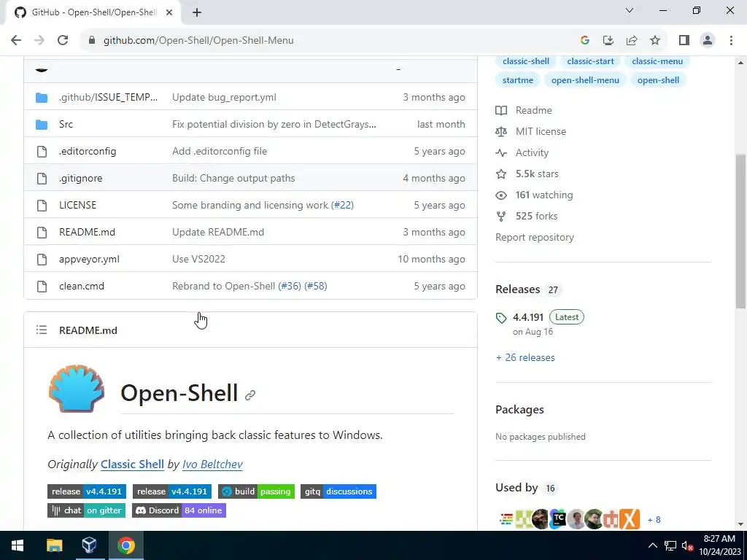Jump to the Readme link in sidebar
Viewport: 747px width, 560px height.
524,111
